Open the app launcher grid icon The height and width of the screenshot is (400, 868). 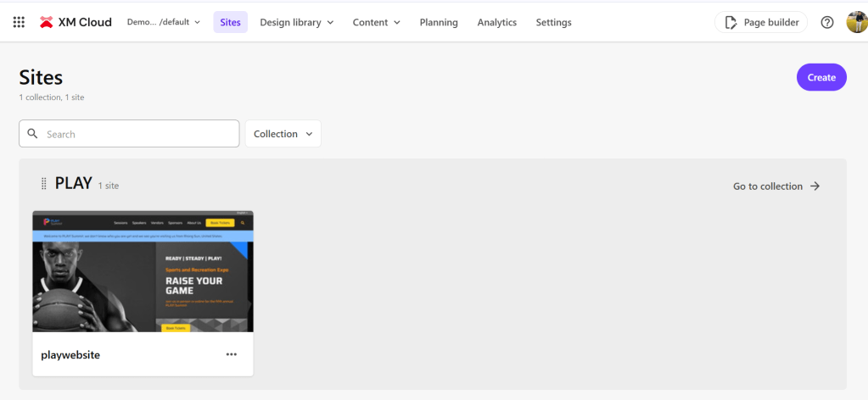tap(19, 22)
